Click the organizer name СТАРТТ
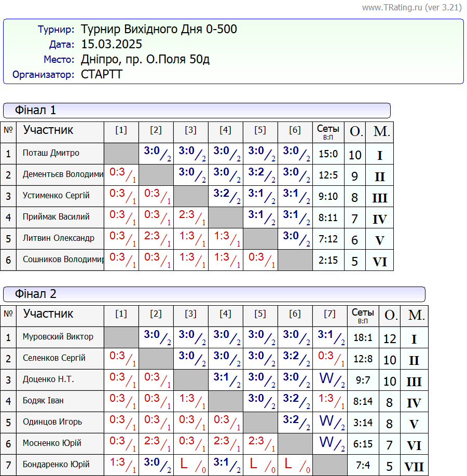Screen dimensions: 467x476 click(102, 74)
